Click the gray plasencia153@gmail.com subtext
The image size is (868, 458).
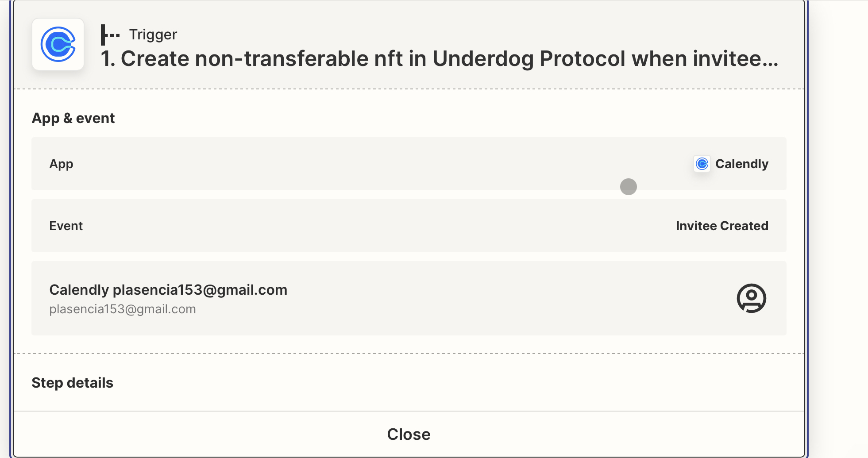click(x=123, y=309)
